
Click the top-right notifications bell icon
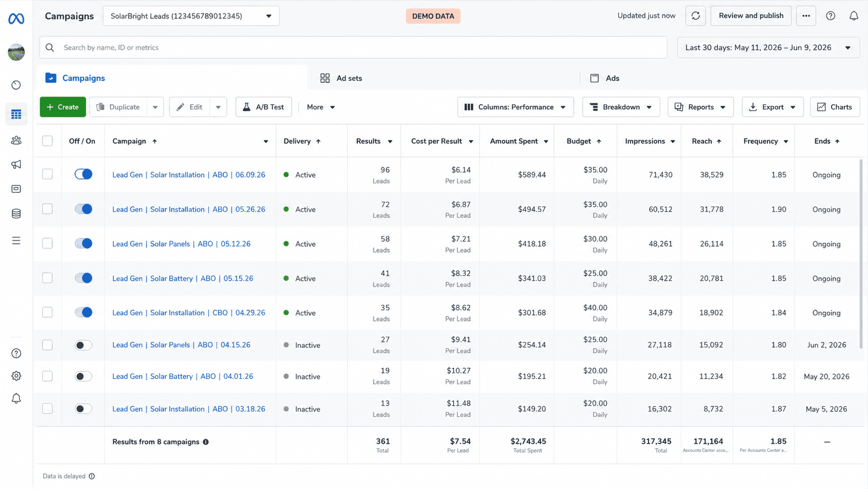tap(853, 16)
